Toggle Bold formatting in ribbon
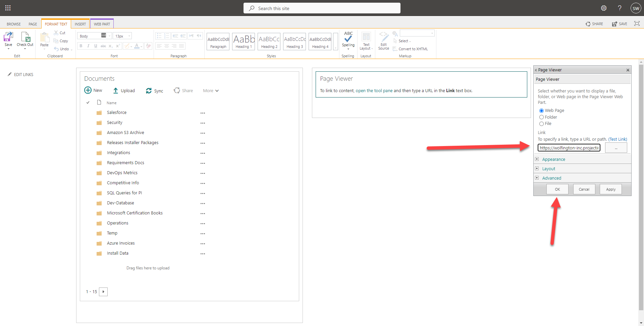This screenshot has height=326, width=644. (x=81, y=46)
